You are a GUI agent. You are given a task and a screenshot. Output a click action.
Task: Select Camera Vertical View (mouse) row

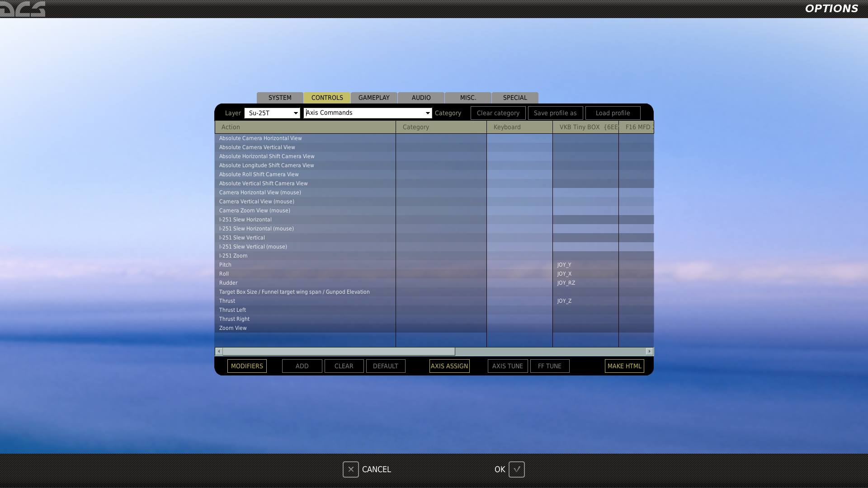point(434,202)
